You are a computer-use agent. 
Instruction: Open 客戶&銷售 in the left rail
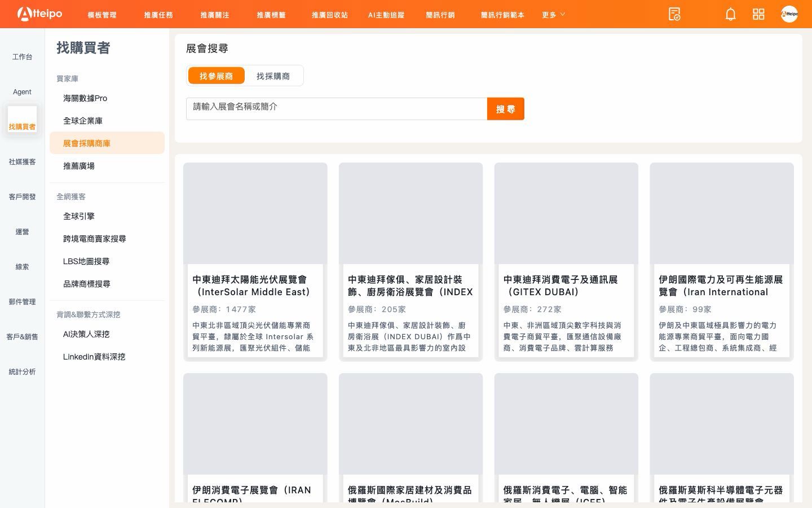click(x=22, y=337)
